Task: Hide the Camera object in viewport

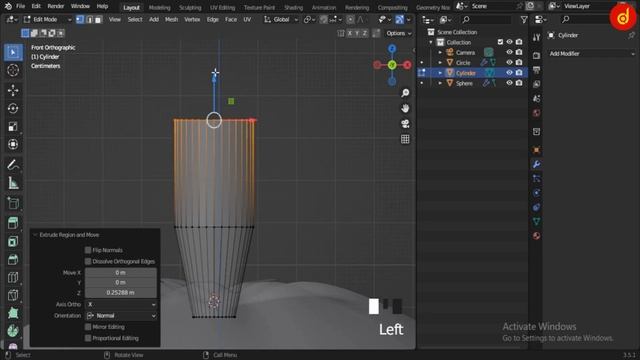Action: point(509,52)
